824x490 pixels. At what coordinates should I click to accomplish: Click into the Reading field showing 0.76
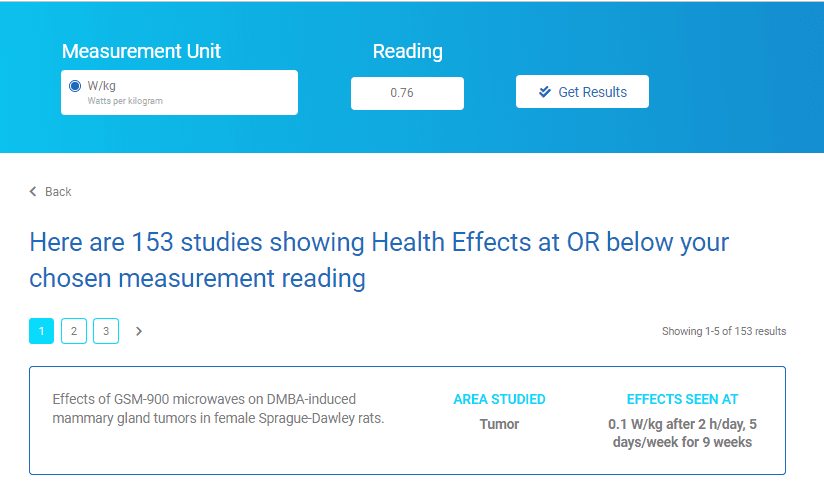[x=407, y=93]
